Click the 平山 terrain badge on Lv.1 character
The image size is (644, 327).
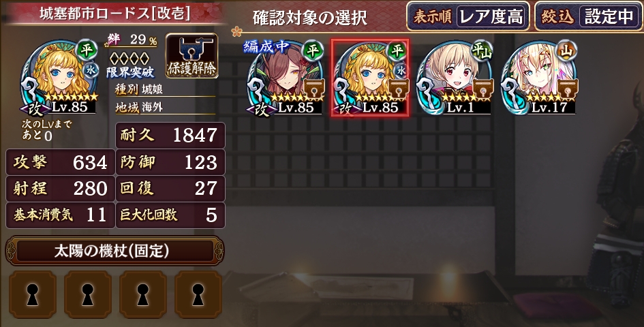[x=481, y=50]
